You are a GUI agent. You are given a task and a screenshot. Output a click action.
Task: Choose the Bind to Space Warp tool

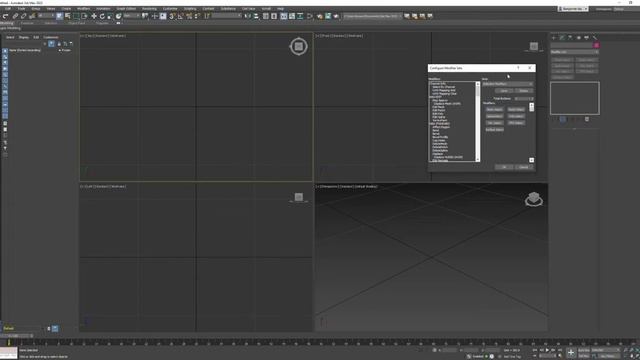[32, 16]
